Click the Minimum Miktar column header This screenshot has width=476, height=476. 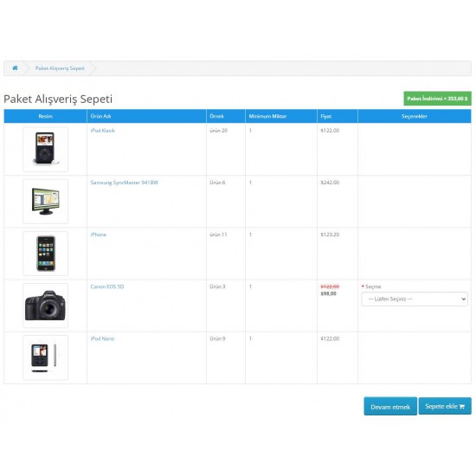coord(281,116)
